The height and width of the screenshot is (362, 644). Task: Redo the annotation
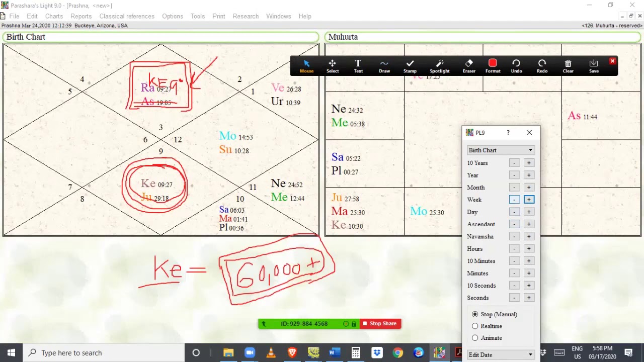(542, 66)
